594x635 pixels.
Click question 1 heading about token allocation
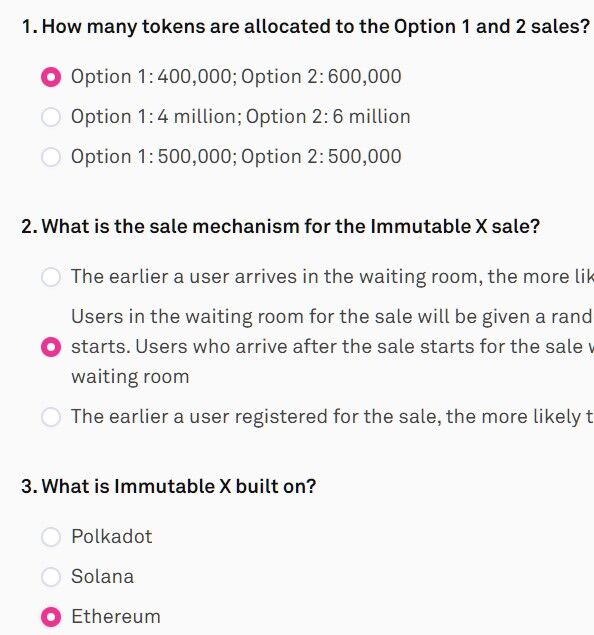click(306, 27)
